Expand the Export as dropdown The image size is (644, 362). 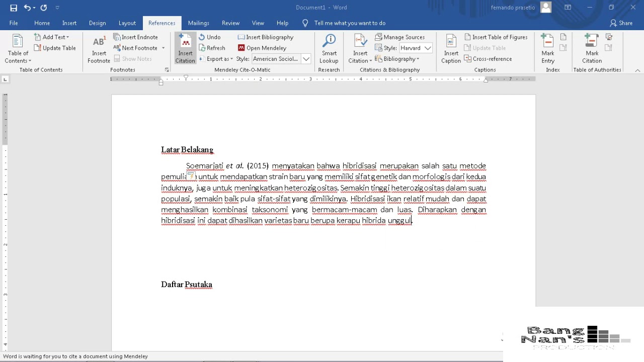(x=216, y=59)
